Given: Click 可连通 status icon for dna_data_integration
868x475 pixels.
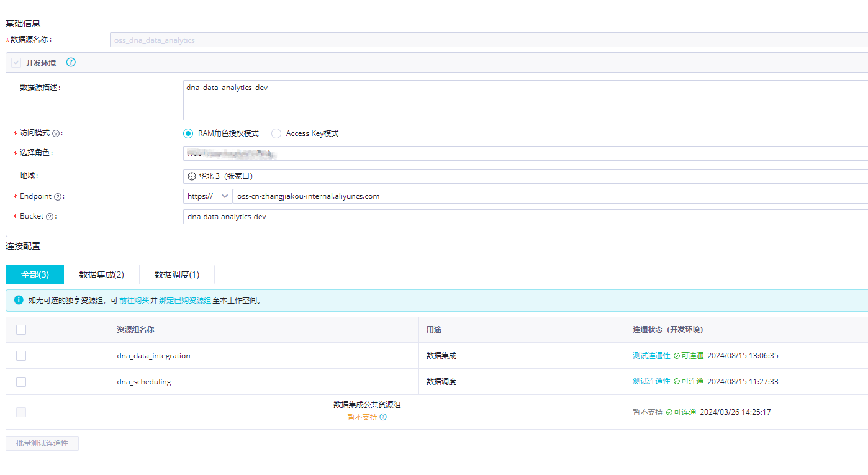Looking at the screenshot, I should [677, 356].
